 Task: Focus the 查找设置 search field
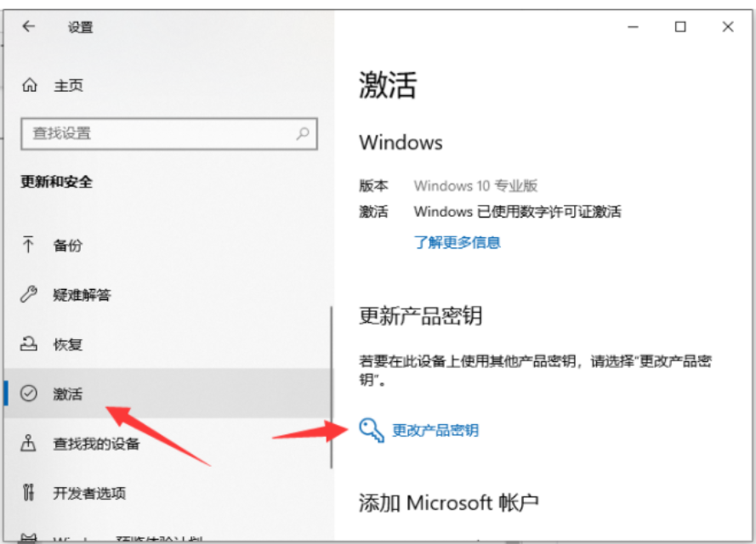[169, 133]
